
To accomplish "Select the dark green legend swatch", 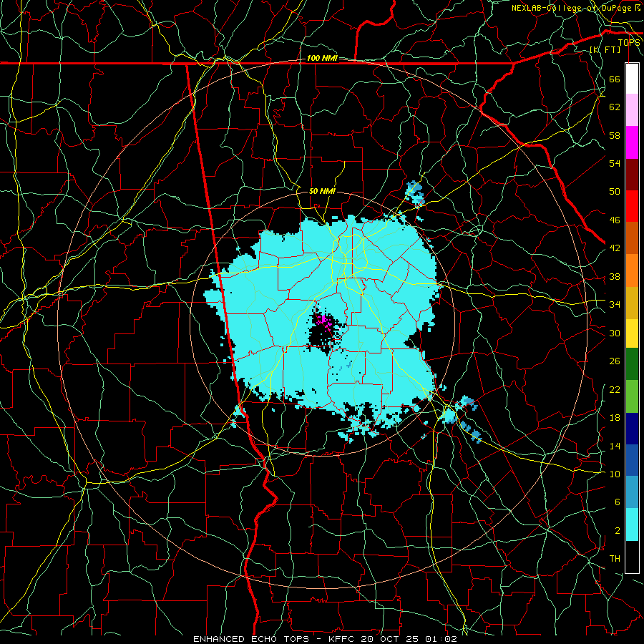I will pos(632,364).
